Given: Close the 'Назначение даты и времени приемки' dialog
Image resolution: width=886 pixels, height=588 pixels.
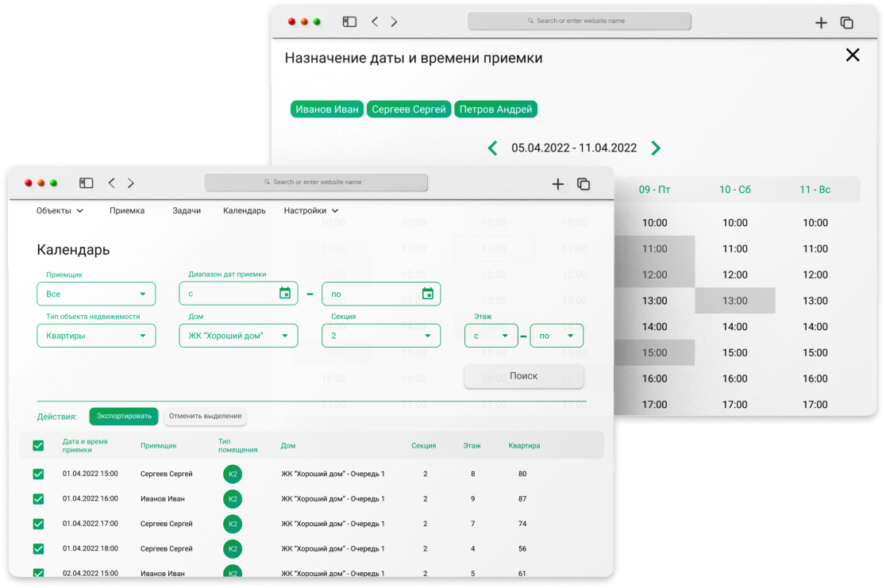Looking at the screenshot, I should point(852,55).
